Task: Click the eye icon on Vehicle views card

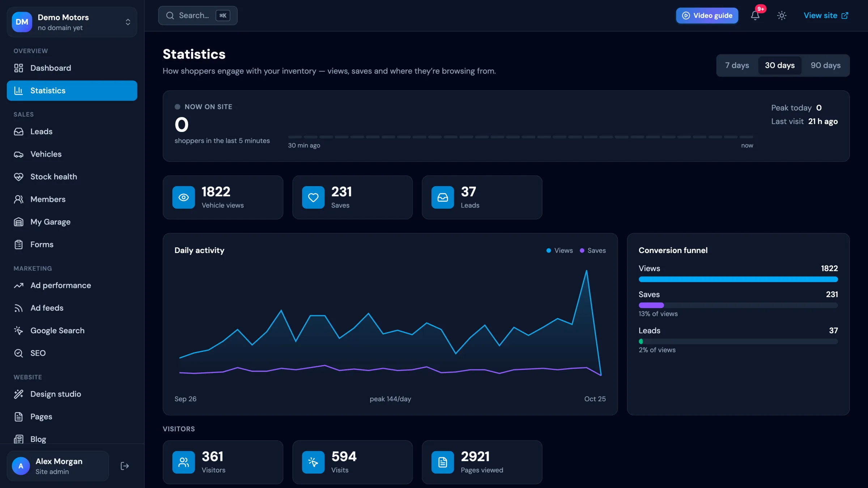Action: click(183, 197)
